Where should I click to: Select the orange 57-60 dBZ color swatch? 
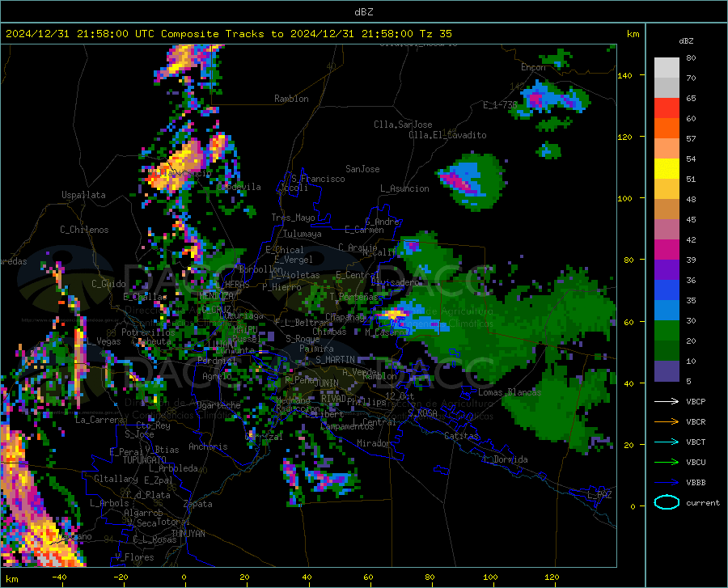(x=667, y=129)
